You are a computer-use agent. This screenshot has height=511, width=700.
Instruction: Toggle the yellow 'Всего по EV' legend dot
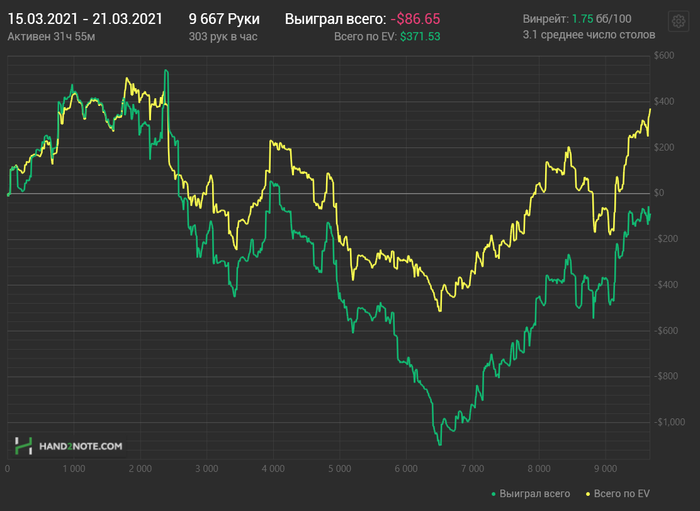click(588, 494)
